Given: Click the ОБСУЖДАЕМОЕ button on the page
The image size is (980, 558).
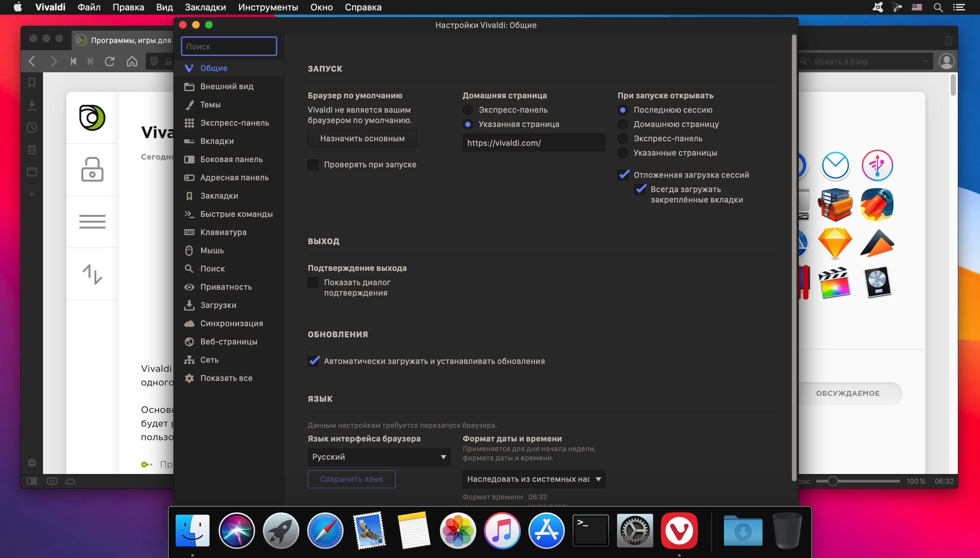Looking at the screenshot, I should (848, 394).
